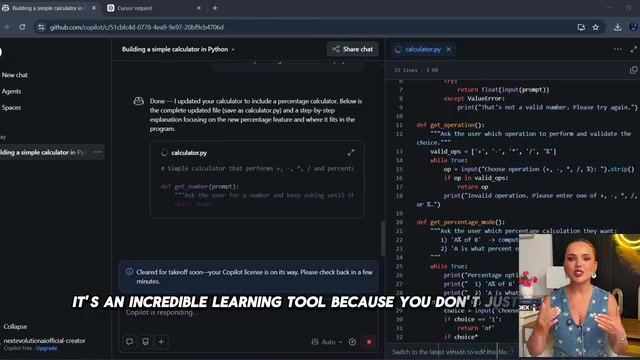Click the circular icon next to Auto
640x360 pixels.
[x=352, y=342]
